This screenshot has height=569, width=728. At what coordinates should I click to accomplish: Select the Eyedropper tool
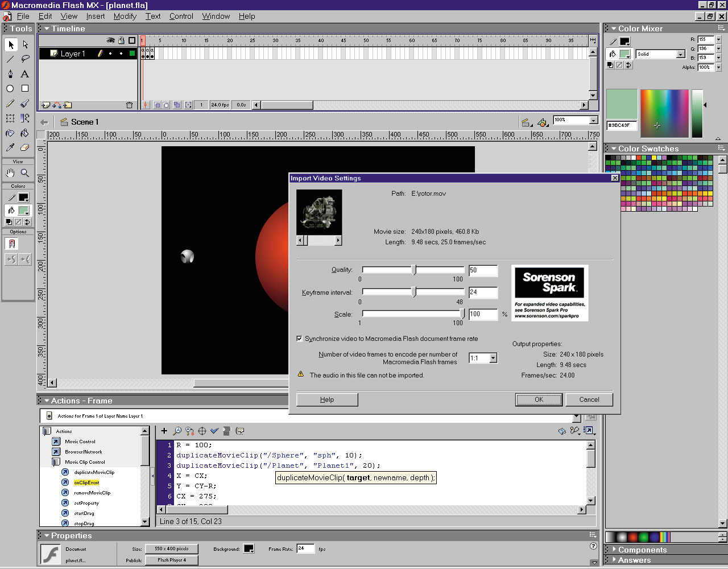[10, 147]
